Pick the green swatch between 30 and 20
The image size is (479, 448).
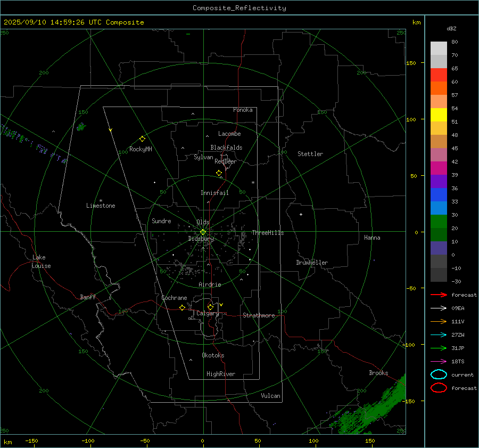439,222
